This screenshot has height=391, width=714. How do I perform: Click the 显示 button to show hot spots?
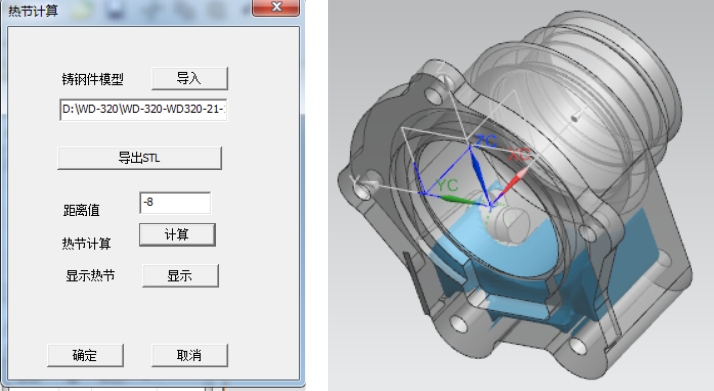click(x=180, y=275)
